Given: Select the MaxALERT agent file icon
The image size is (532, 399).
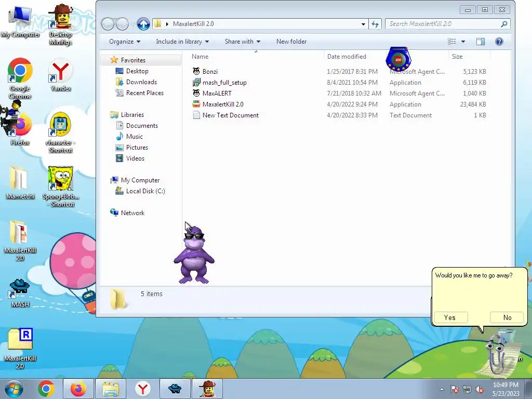Looking at the screenshot, I should [x=196, y=94].
